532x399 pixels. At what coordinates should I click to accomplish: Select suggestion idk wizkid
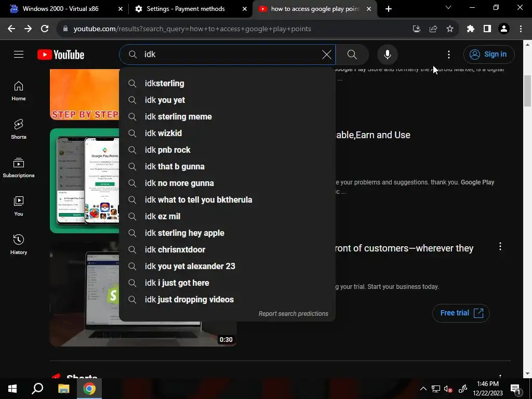pyautogui.click(x=228, y=134)
